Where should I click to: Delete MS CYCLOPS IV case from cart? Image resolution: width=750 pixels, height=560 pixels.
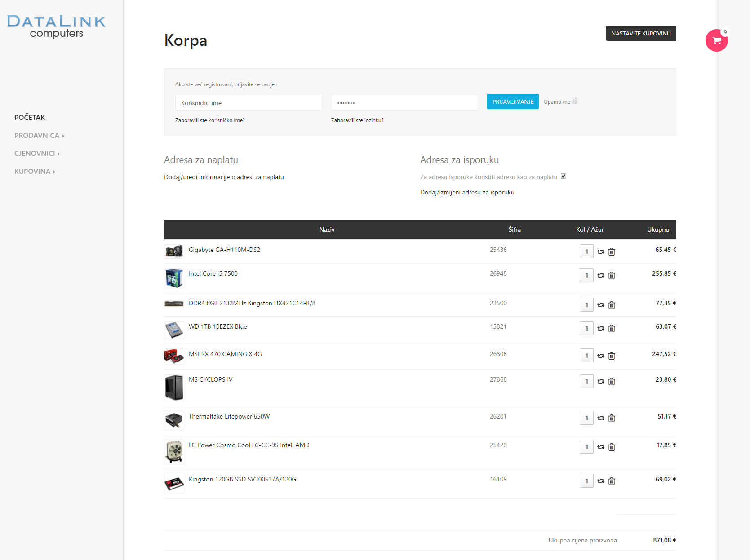pyautogui.click(x=612, y=382)
